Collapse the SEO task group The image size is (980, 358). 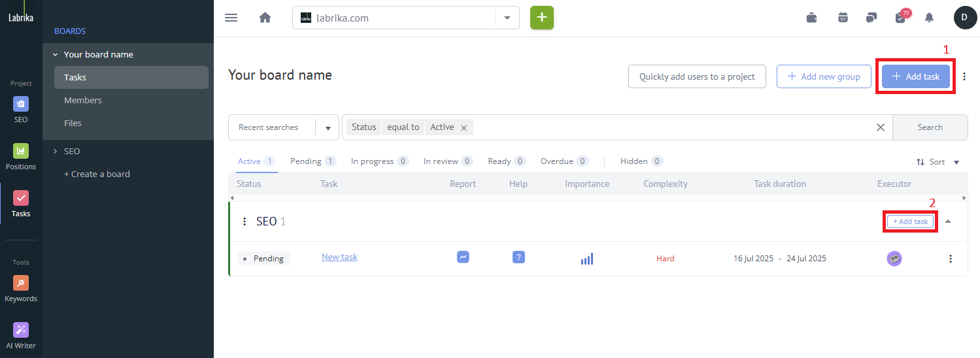point(948,221)
